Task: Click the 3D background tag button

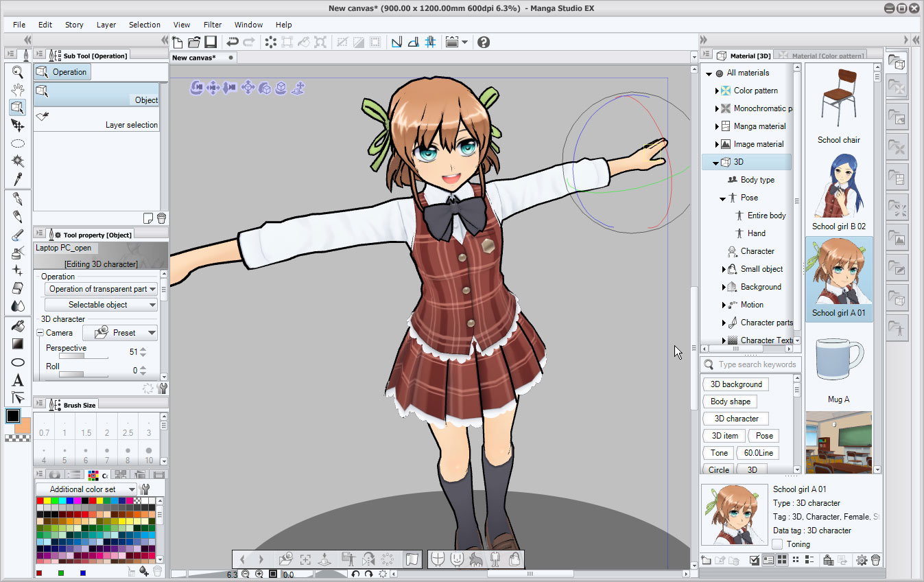Action: (736, 384)
